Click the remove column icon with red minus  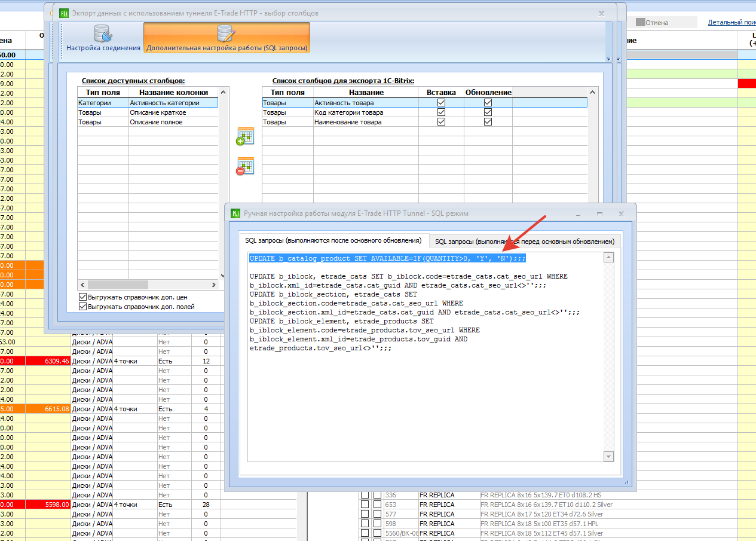pos(245,166)
